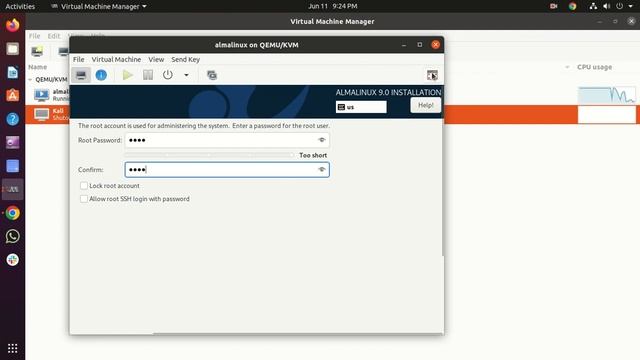Open the volume icon in top bar
640x360 pixels.
pos(607,6)
